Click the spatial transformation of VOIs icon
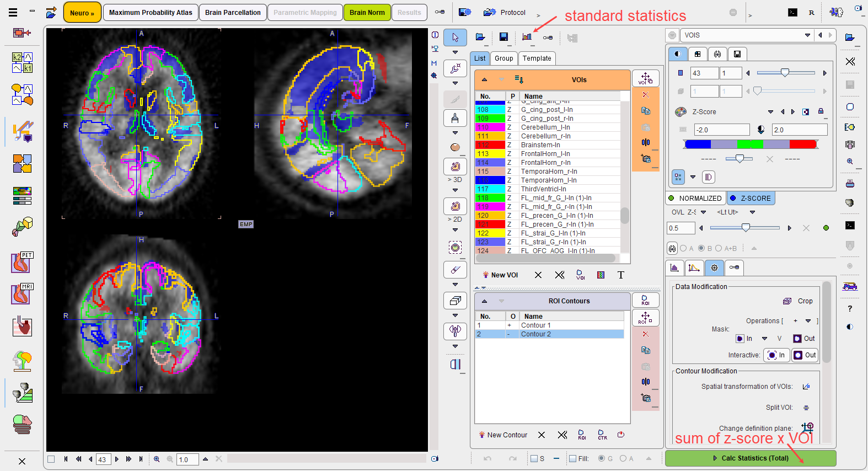 806,387
